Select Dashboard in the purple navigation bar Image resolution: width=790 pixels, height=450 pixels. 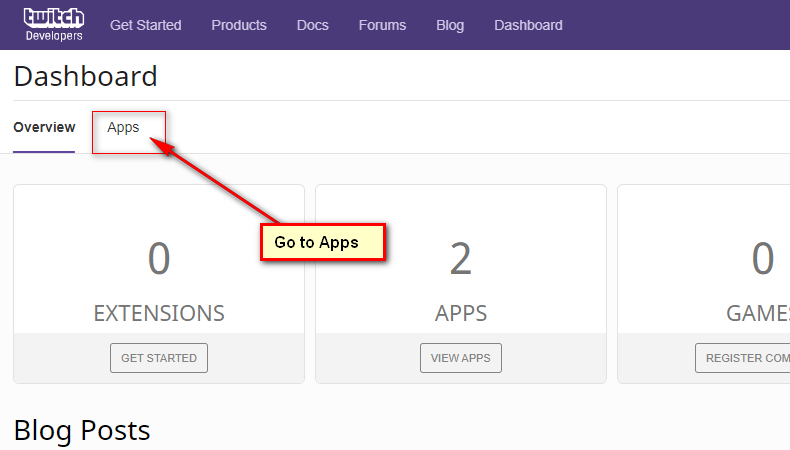tap(528, 25)
